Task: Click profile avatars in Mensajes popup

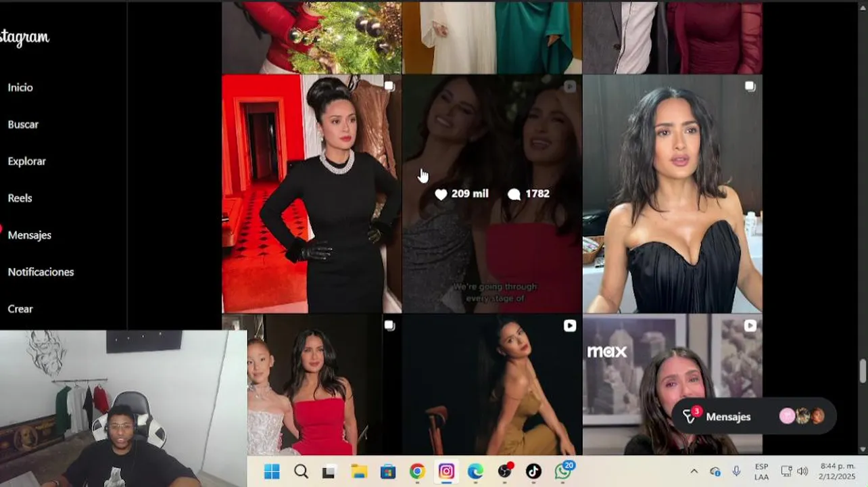Action: point(802,416)
